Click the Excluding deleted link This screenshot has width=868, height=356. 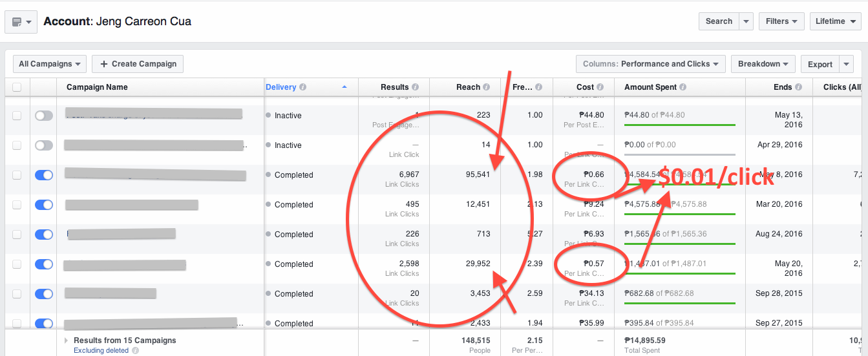click(101, 351)
